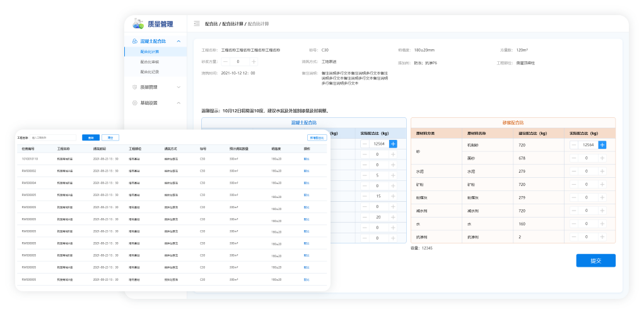Increase the 砂浆方量 stepper value
The width and height of the screenshot is (644, 314).
[254, 62]
